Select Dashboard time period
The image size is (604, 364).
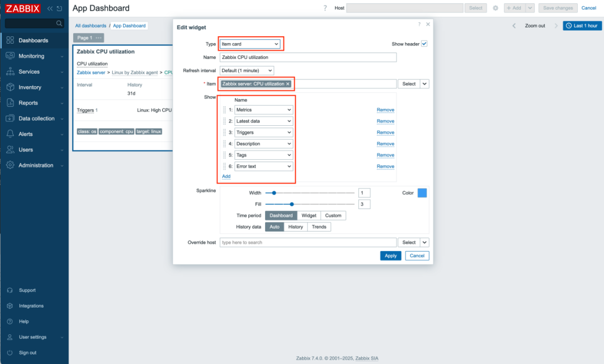(x=281, y=216)
